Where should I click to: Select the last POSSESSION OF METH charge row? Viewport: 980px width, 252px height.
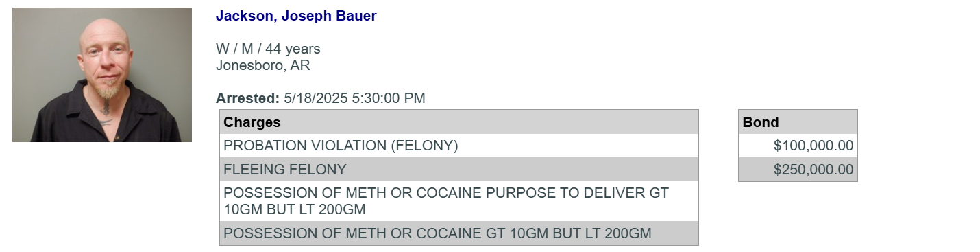tap(459, 233)
